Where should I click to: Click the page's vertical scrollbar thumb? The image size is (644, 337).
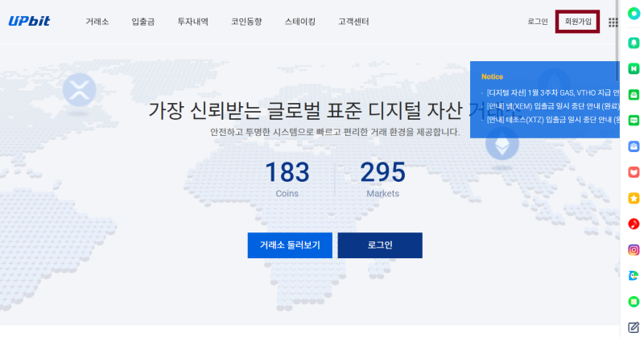click(x=617, y=40)
